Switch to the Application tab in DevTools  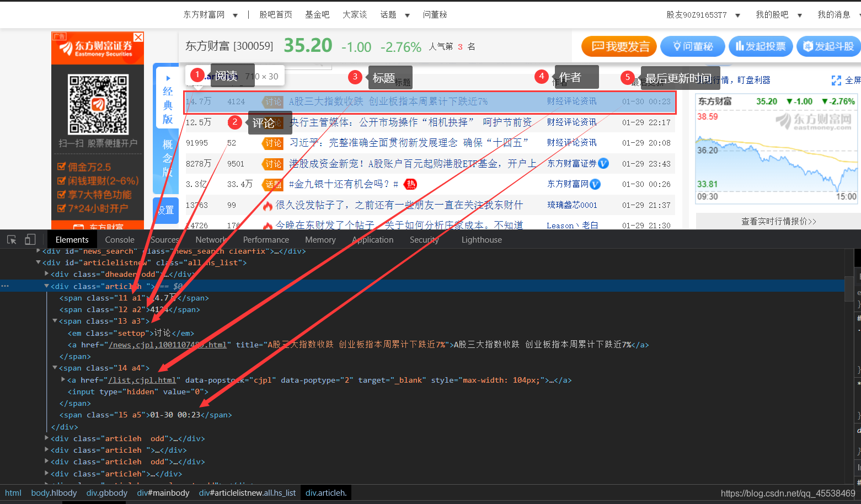click(x=373, y=240)
